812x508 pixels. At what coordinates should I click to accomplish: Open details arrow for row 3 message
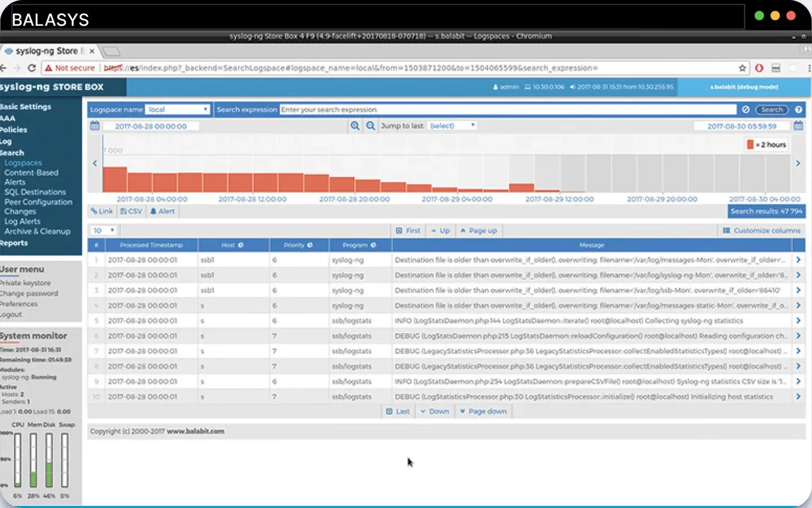[798, 290]
